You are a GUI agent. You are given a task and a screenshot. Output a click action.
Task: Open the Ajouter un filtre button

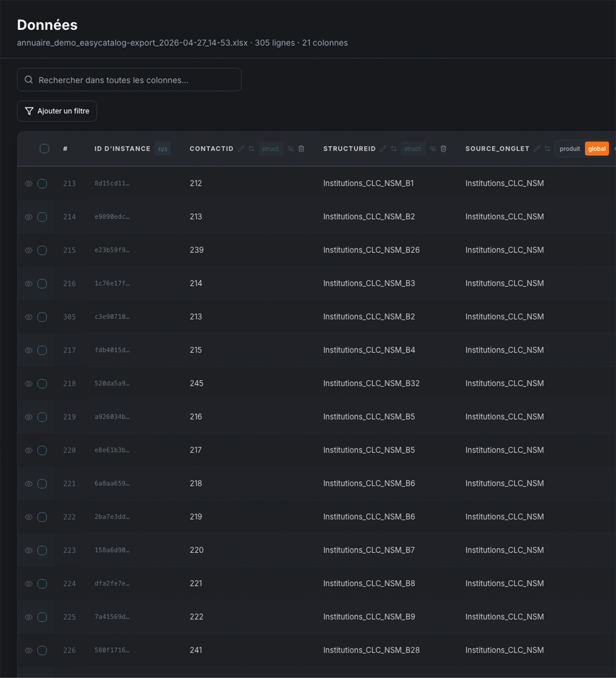coord(57,111)
